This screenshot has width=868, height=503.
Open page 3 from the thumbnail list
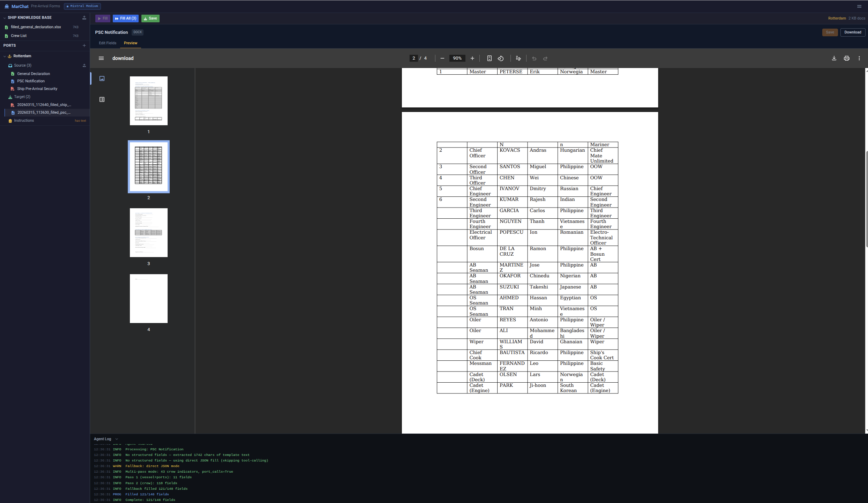(148, 233)
